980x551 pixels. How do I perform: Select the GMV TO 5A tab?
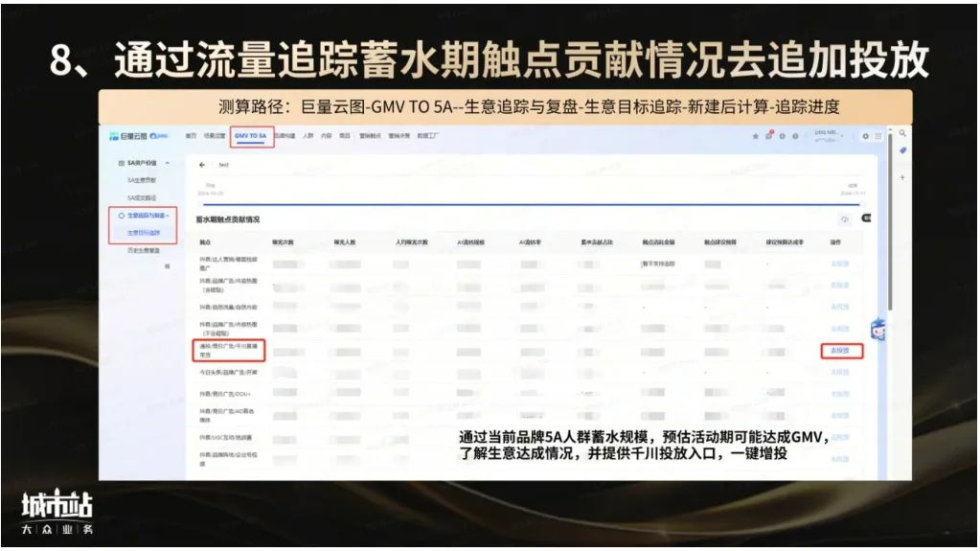click(251, 136)
